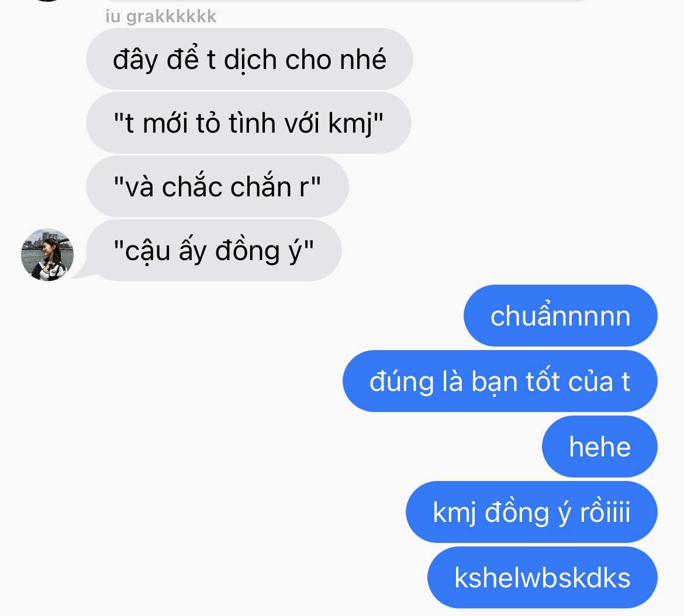Click the word 'chắn' in the gray bubble
The height and width of the screenshot is (616, 684).
click(x=260, y=186)
